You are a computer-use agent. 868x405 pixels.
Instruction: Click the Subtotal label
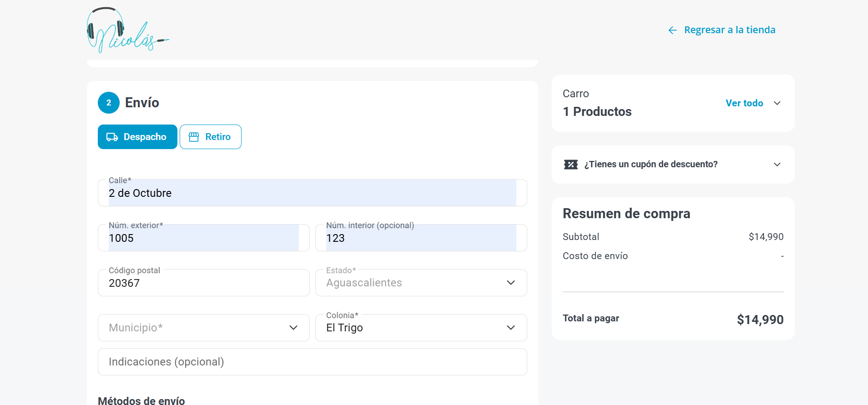click(581, 237)
